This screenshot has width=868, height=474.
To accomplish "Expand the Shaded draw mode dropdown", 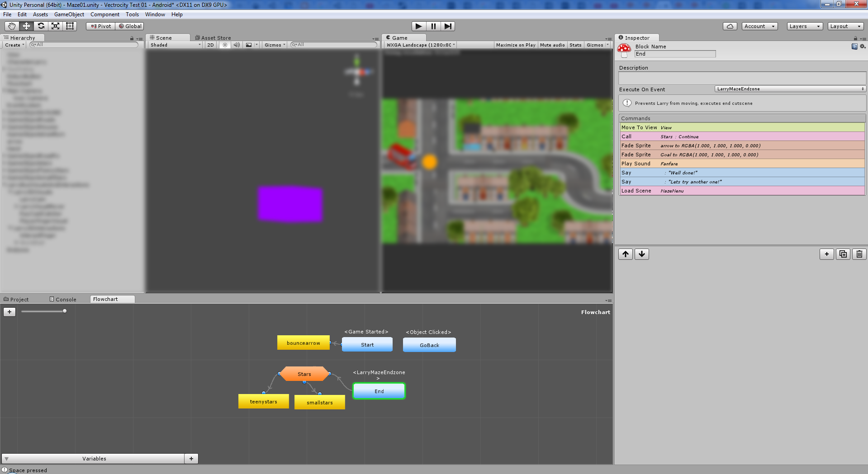I will click(x=175, y=45).
